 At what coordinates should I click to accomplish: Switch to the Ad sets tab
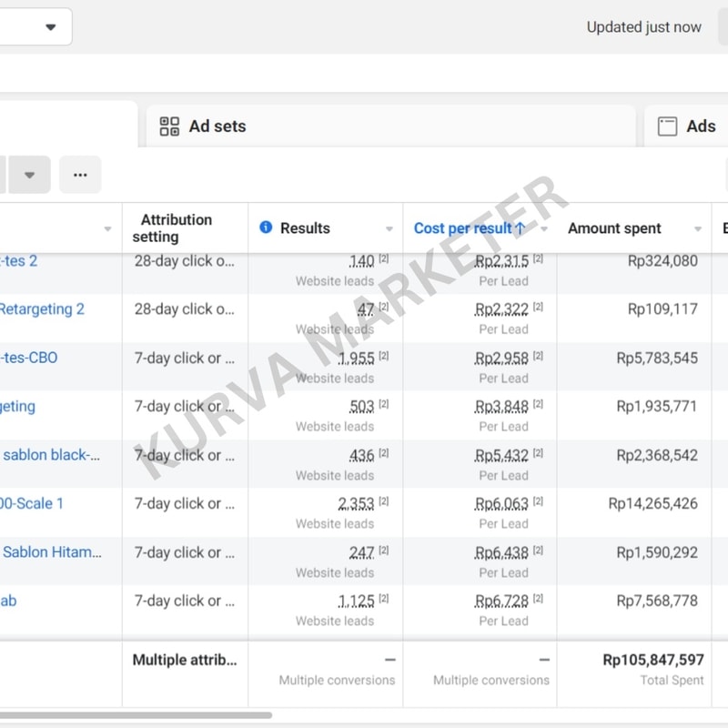pyautogui.click(x=390, y=126)
